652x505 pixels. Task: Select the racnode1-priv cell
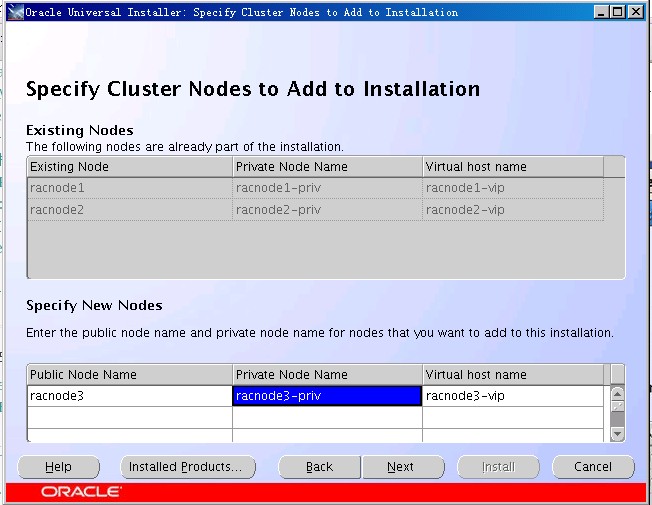[x=327, y=188]
